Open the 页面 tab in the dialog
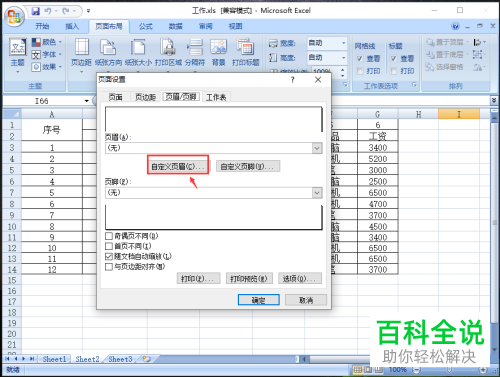The image size is (500, 377). [115, 97]
